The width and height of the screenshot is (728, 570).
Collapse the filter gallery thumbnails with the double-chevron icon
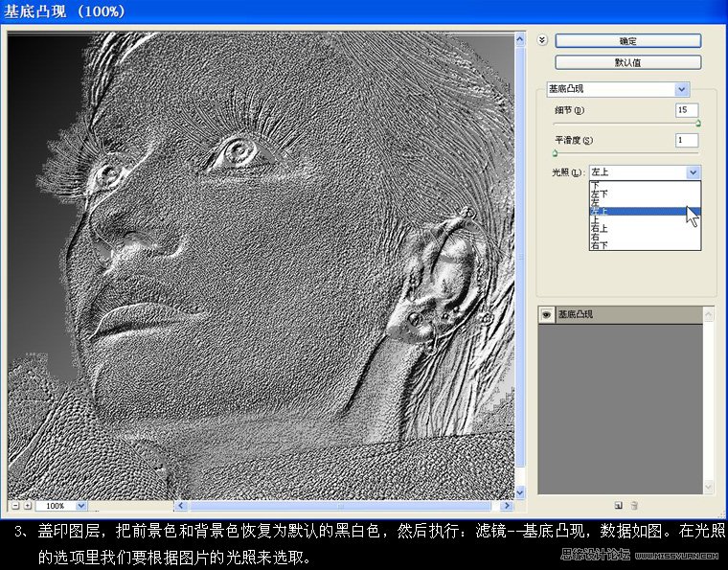[x=542, y=40]
